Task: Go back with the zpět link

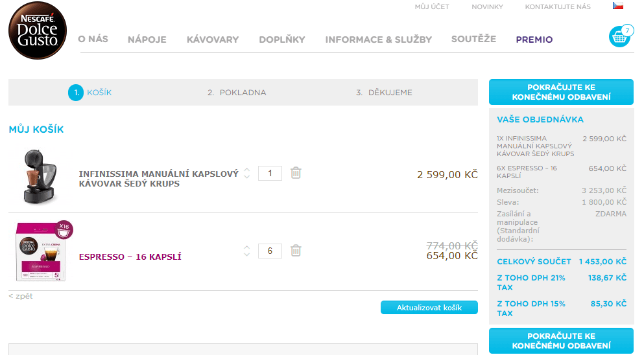Action: pos(21,296)
